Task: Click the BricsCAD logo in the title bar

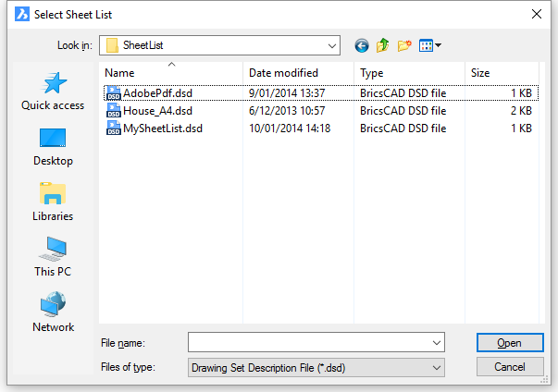Action: point(22,14)
